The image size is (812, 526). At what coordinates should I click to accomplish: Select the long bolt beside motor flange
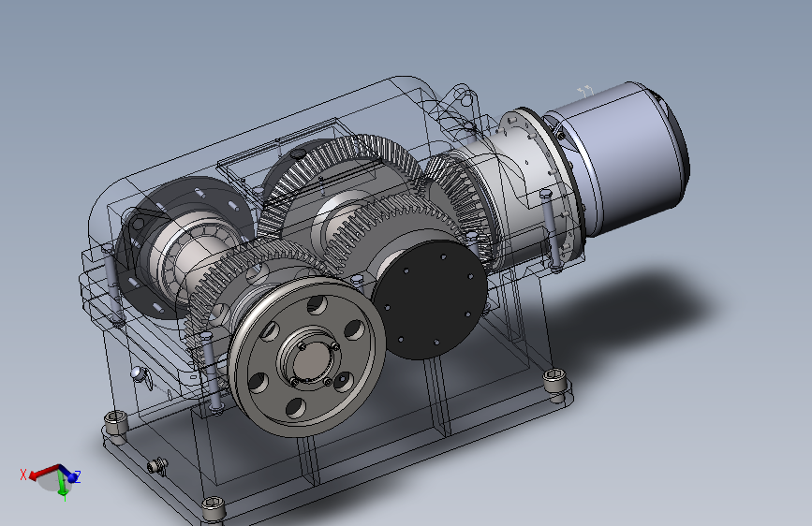(550, 230)
